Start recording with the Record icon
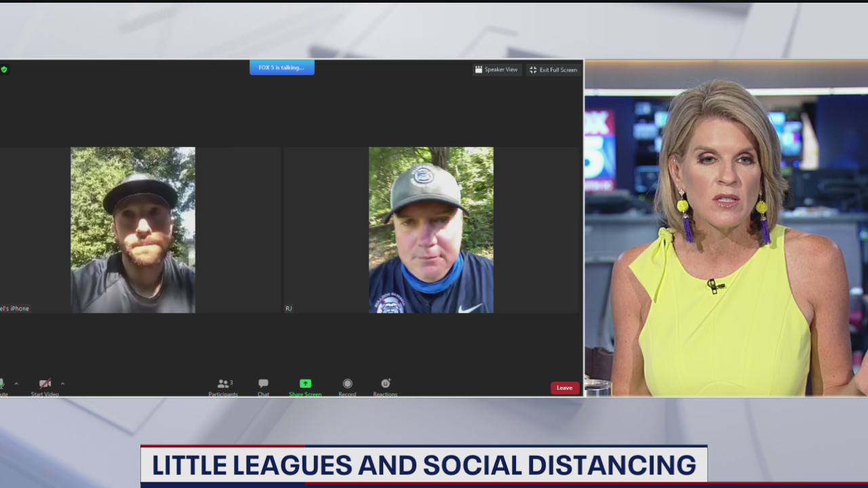868x488 pixels. pos(347,384)
